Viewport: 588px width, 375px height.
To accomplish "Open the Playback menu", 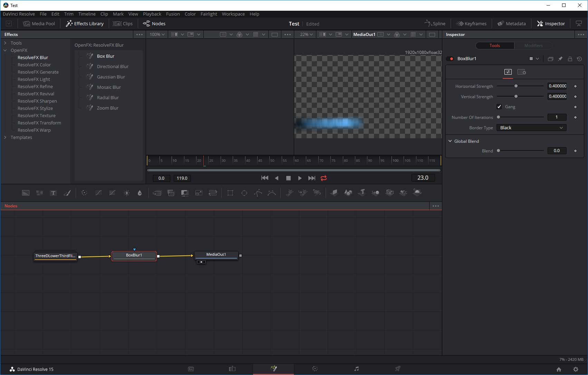I will click(152, 14).
